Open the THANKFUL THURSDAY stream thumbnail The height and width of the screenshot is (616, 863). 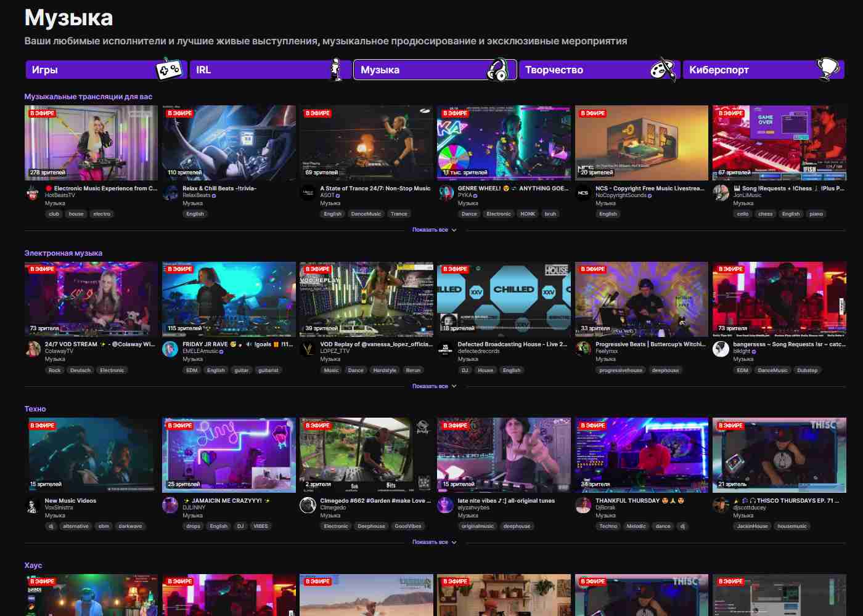click(x=642, y=455)
